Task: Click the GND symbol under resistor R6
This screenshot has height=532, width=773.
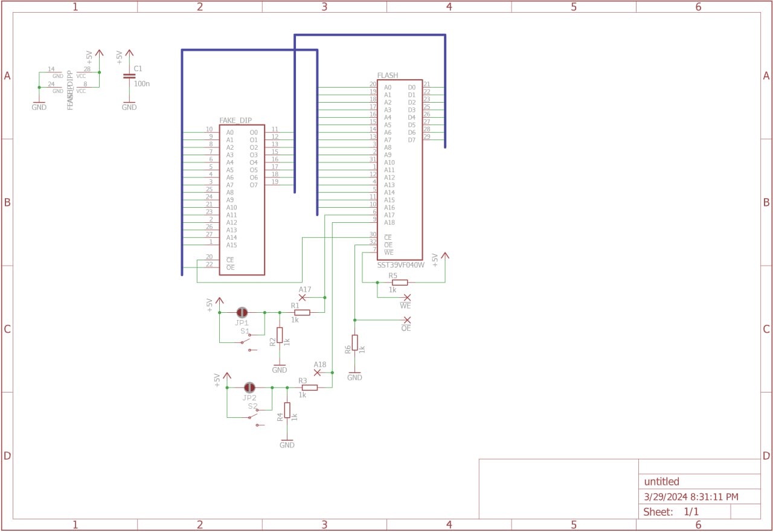Action: coord(354,373)
